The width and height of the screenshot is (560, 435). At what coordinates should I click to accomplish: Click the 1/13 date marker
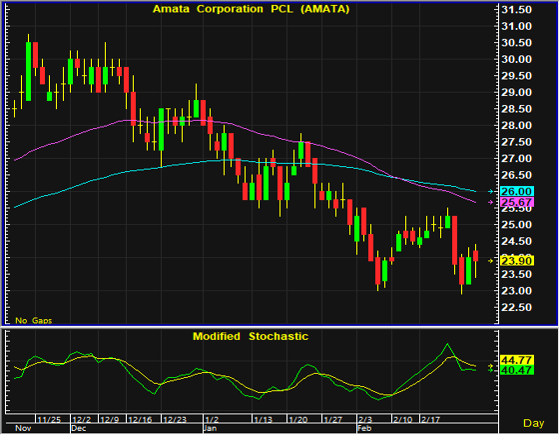[263, 420]
